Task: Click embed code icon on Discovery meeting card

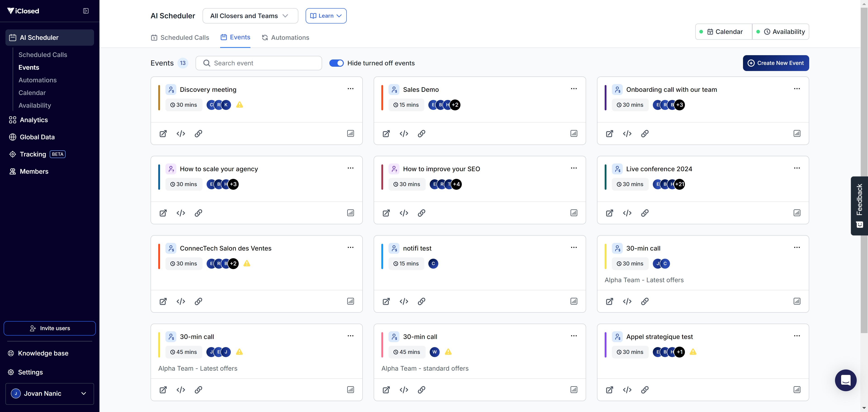Action: 181,133
